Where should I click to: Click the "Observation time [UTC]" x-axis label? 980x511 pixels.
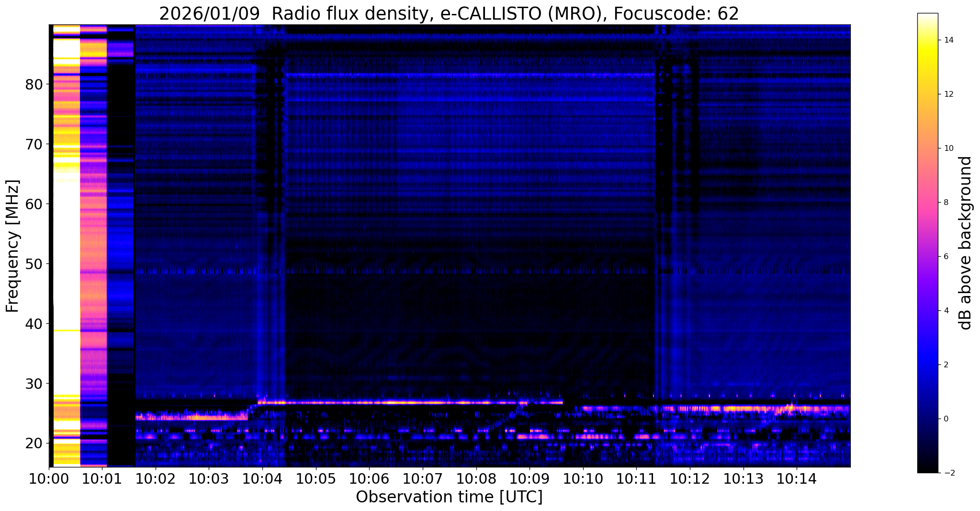(x=449, y=497)
